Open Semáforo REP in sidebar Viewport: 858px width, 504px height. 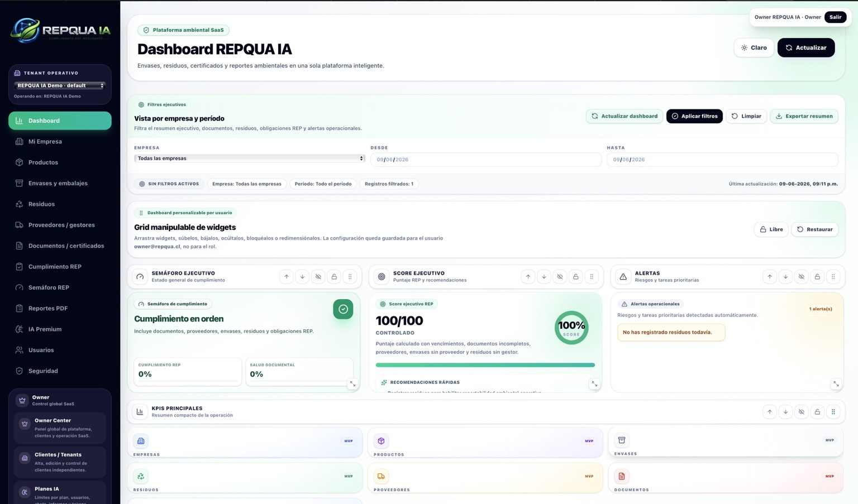(x=60, y=287)
